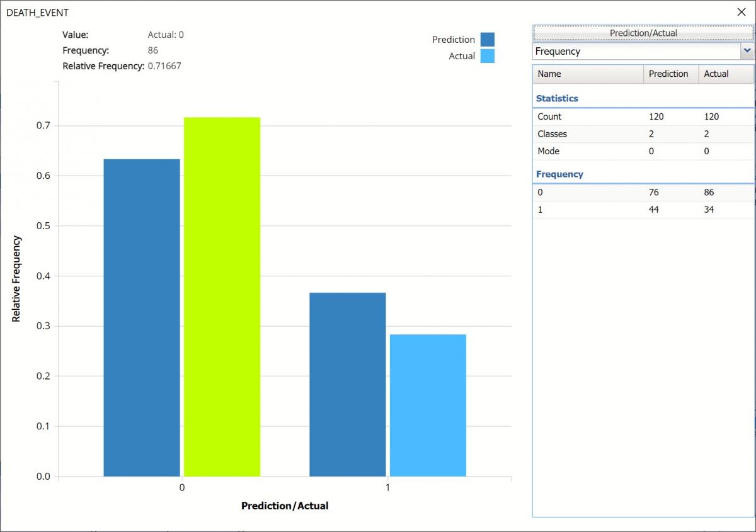Screen dimensions: 756x532
Task: Select the frequency row for class 1
Action: tap(643, 210)
